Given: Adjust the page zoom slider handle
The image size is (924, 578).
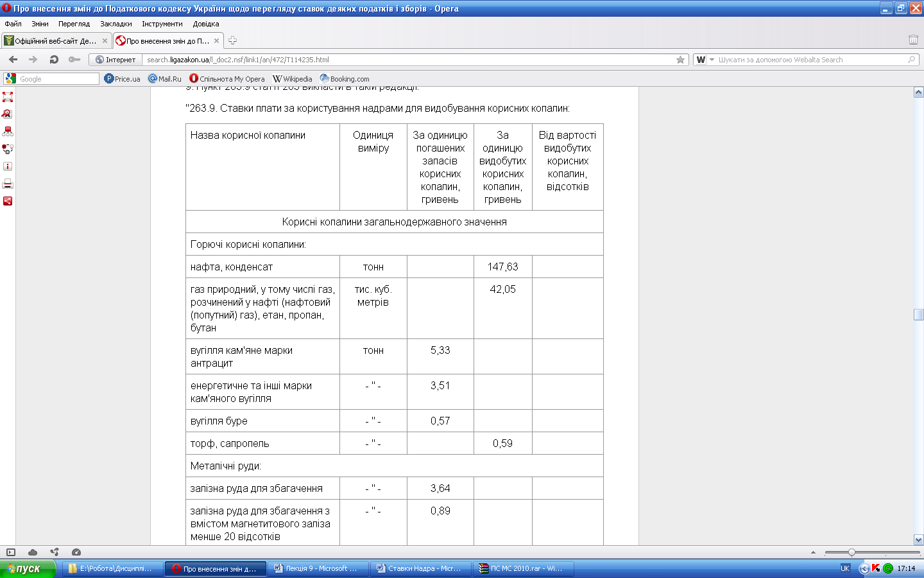Looking at the screenshot, I should [851, 552].
